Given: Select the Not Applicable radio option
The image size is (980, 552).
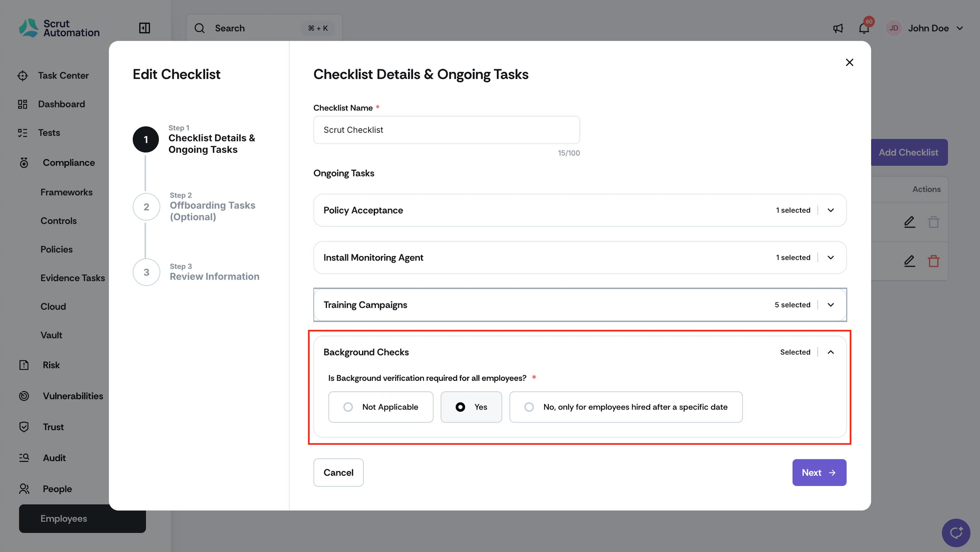Looking at the screenshot, I should [381, 407].
